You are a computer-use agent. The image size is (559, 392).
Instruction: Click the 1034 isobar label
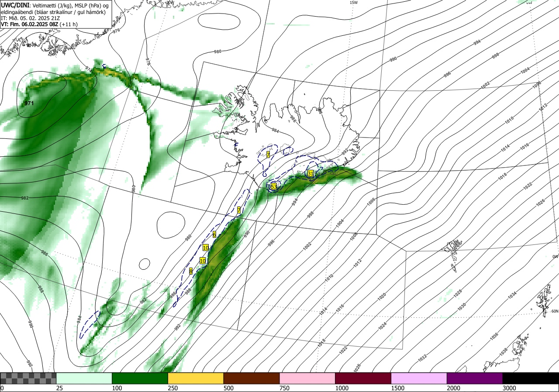tap(512, 296)
